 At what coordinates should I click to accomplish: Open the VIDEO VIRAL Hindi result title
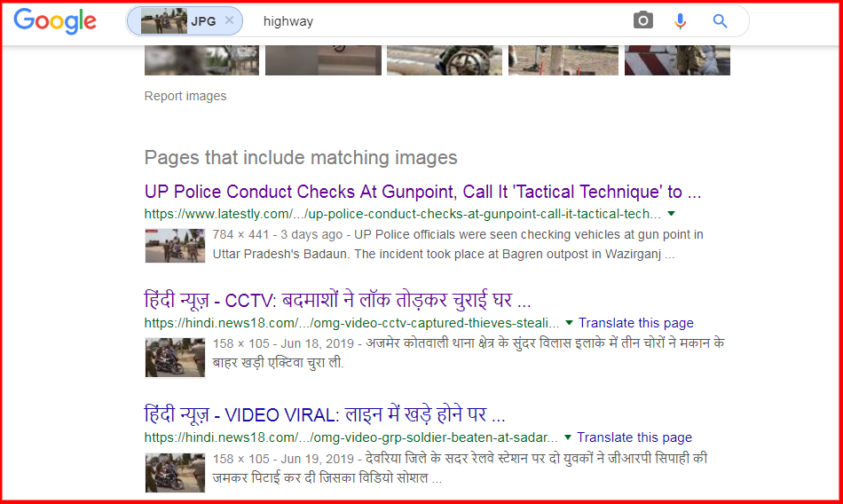coord(325,414)
